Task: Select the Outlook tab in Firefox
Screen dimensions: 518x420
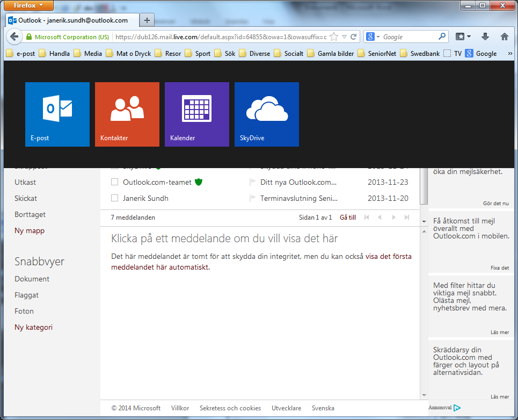Action: click(72, 20)
